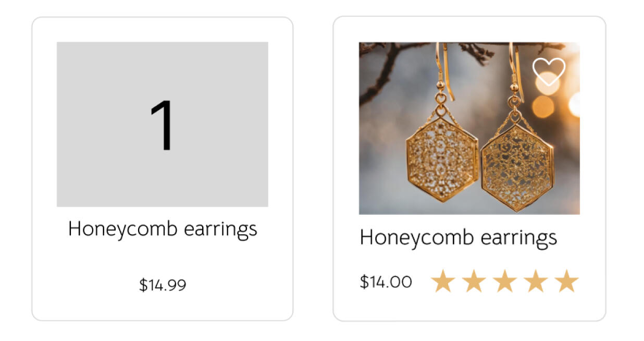Select the second star in the rating
Image resolution: width=644 pixels, height=341 pixels.
tap(473, 281)
